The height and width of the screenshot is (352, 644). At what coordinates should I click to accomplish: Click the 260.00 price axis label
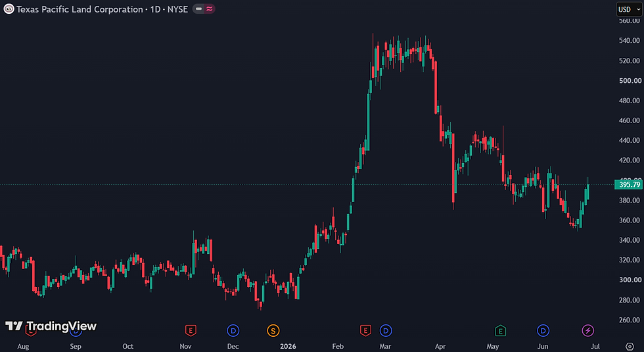point(630,320)
